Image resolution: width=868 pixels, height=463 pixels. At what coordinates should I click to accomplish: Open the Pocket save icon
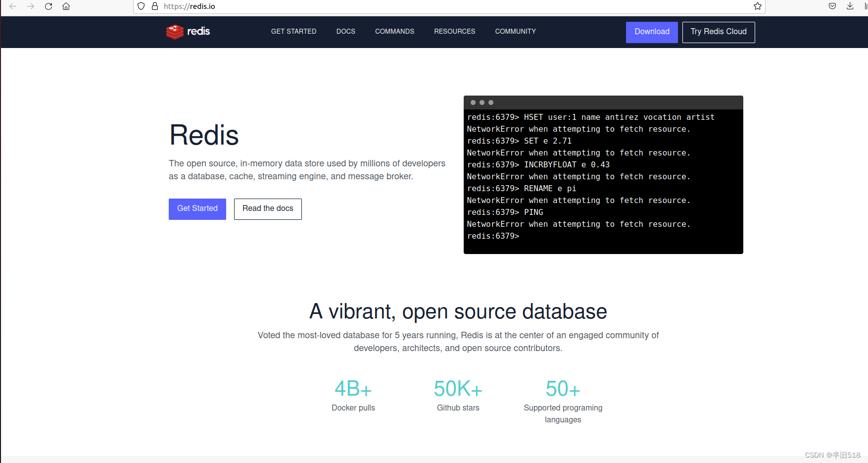click(x=832, y=6)
